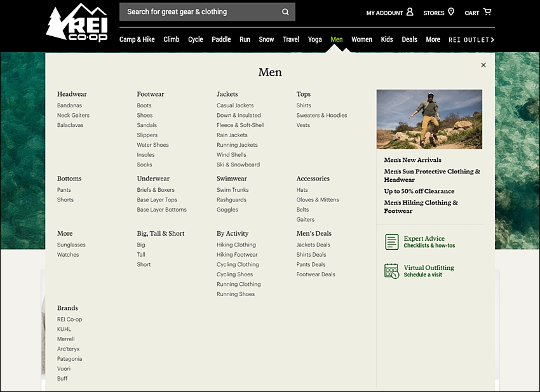Image resolution: width=540 pixels, height=392 pixels.
Task: Select Briefs & Boxers link
Action: (156, 190)
